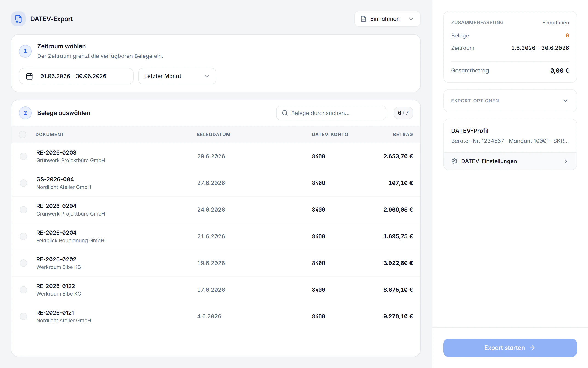Click the DATEV-Export logo icon

[x=18, y=19]
